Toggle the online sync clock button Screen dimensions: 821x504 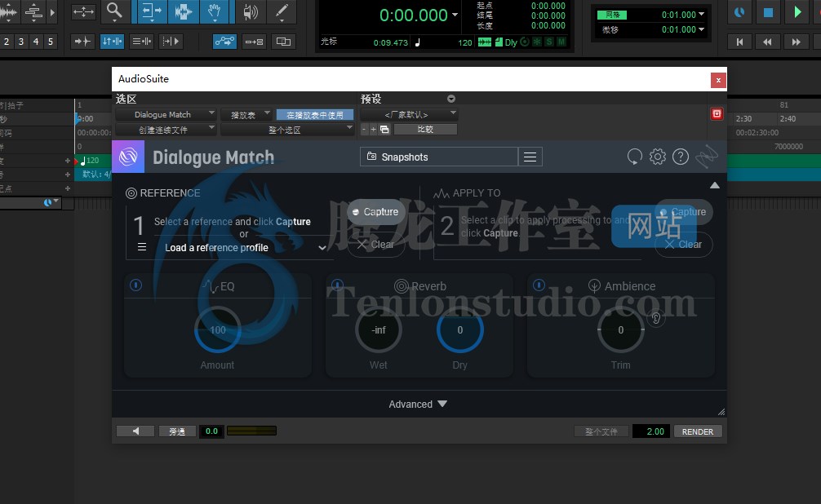pos(739,11)
